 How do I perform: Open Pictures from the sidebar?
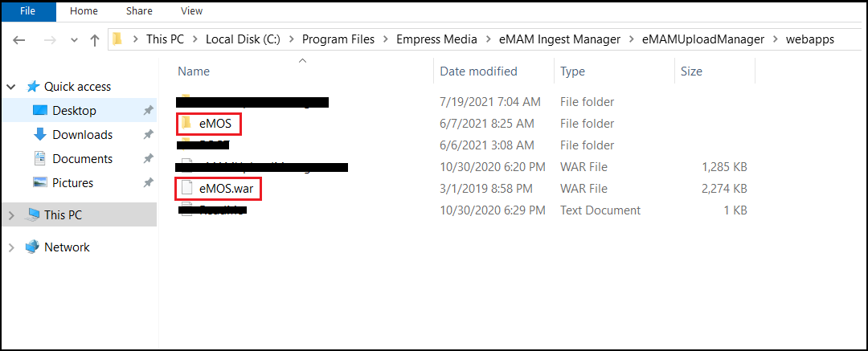[x=72, y=182]
